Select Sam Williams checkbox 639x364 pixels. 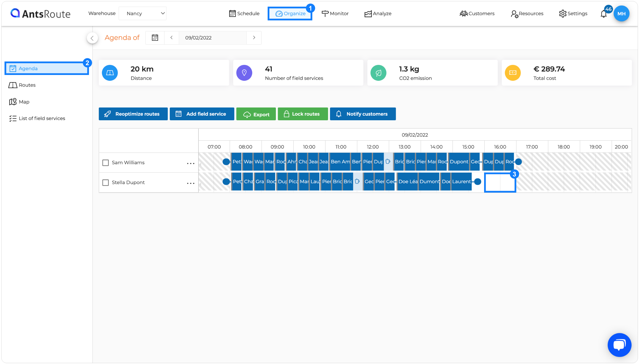[106, 163]
